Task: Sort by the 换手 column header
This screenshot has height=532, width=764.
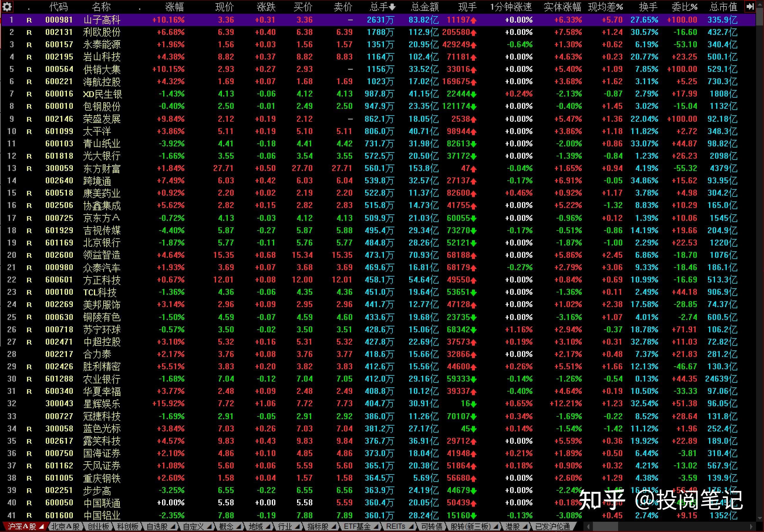Action: click(648, 7)
